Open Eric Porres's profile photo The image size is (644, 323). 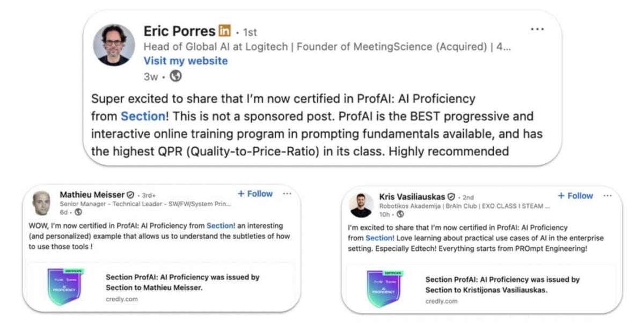113,45
